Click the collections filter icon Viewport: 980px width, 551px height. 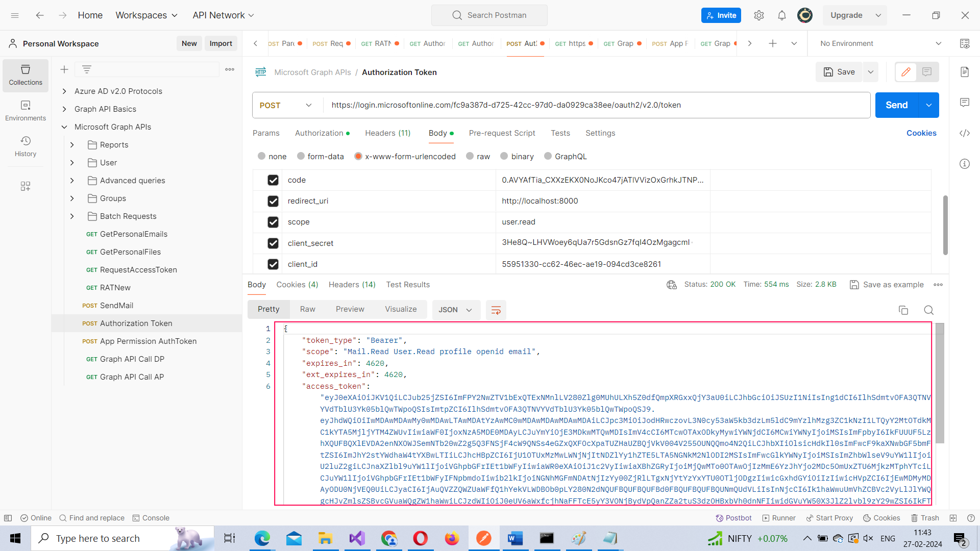(87, 69)
